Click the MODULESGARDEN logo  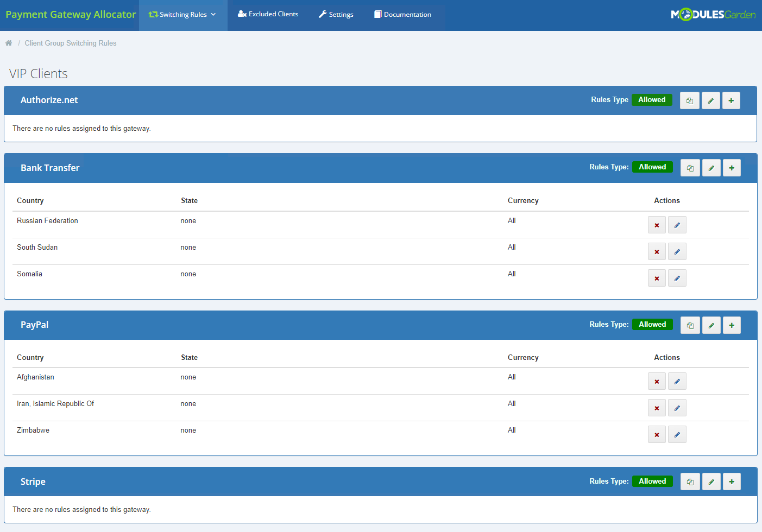pos(713,15)
